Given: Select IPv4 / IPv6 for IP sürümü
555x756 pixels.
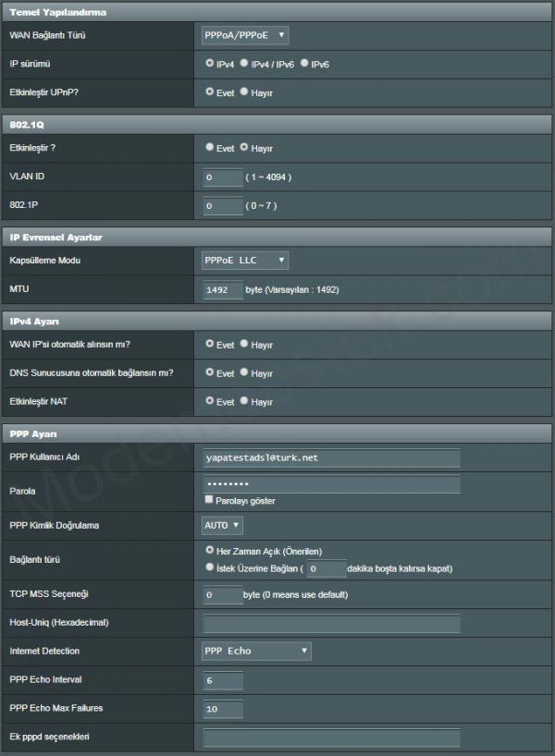Looking at the screenshot, I should tap(244, 64).
